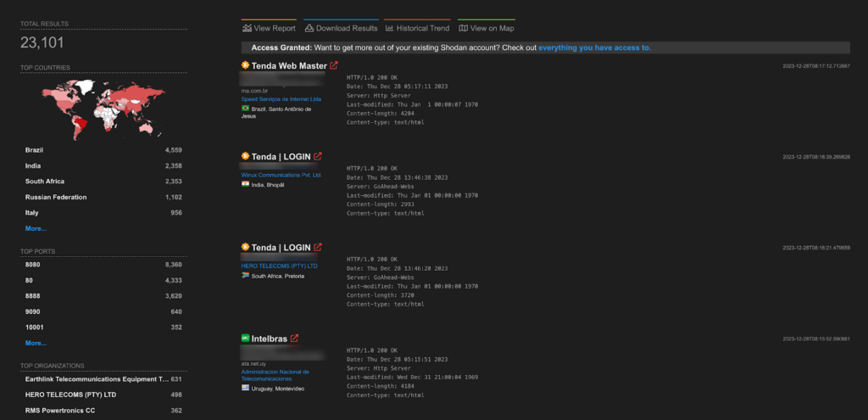The width and height of the screenshot is (868, 420).
Task: Click the 'India, Bhopāl' location text
Action: click(268, 184)
